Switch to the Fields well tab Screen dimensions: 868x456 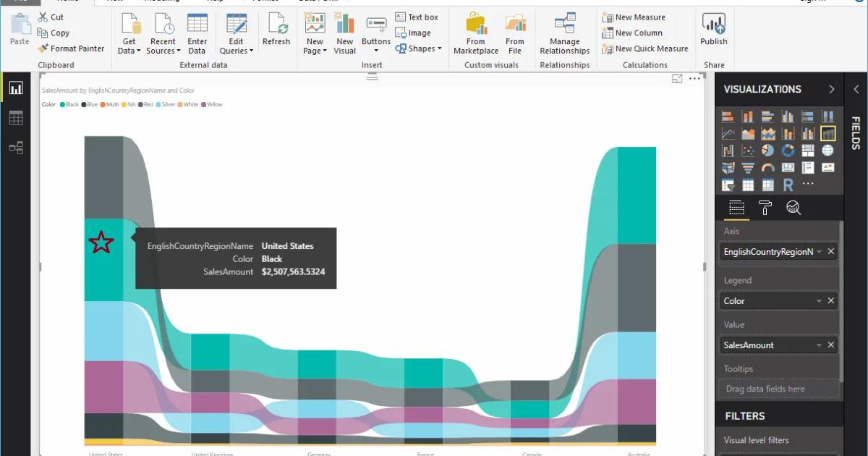(736, 208)
